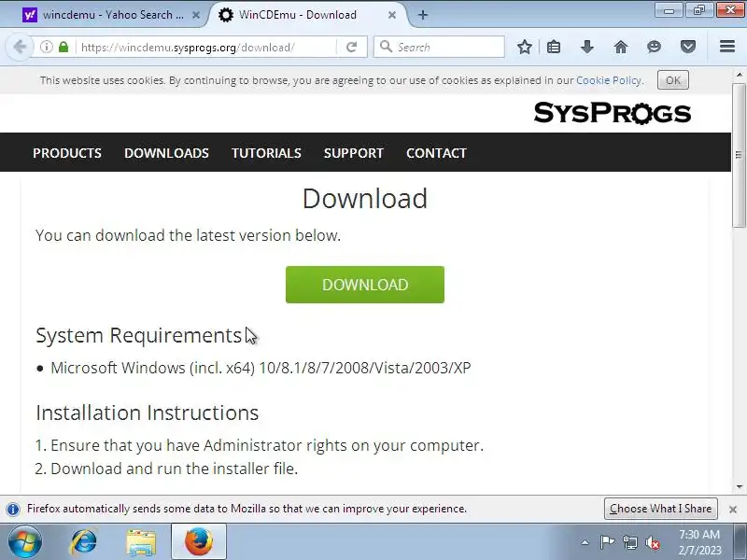Click the Download page heading
Screen dimensions: 747x560
365,198
